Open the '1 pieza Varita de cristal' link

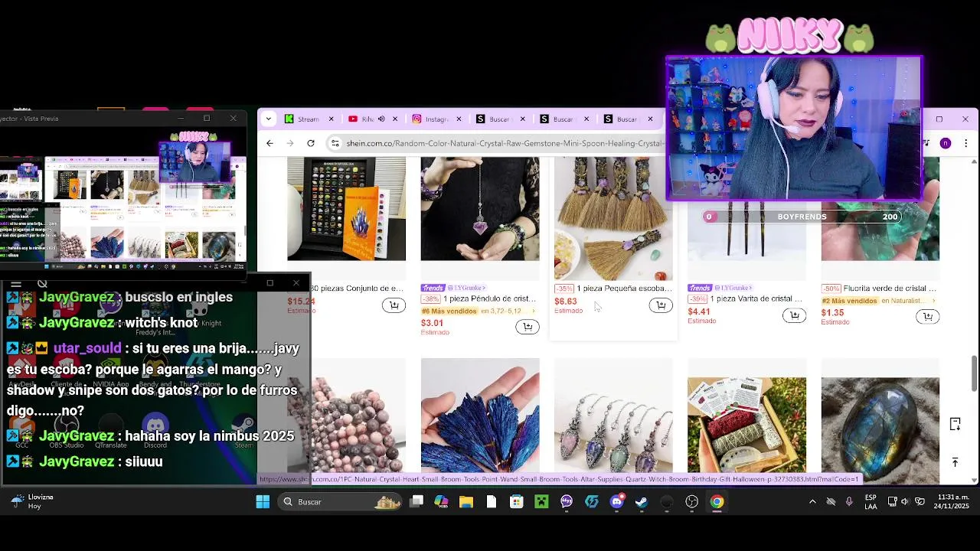coord(756,298)
